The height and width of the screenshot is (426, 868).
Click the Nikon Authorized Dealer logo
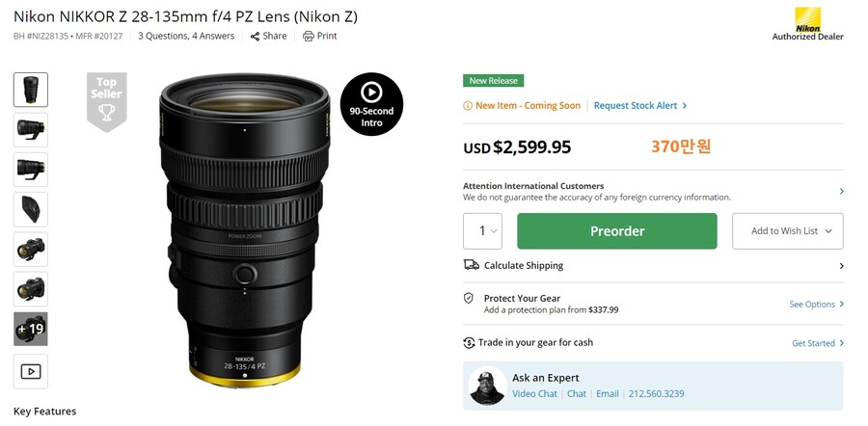pos(807,23)
